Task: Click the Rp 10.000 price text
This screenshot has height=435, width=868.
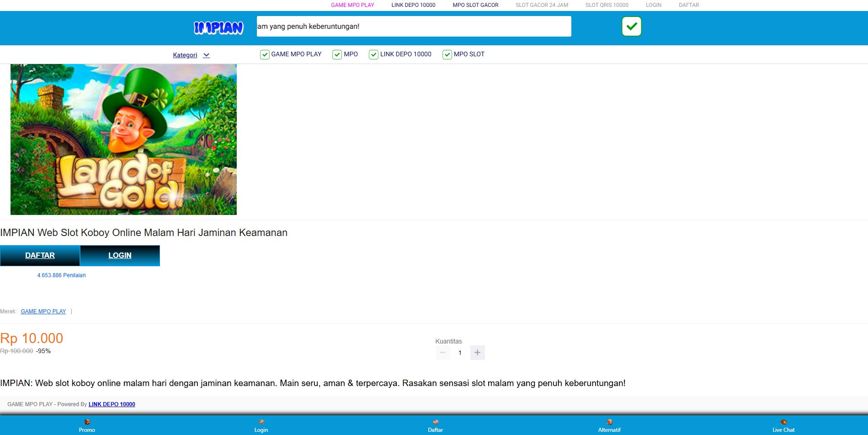Action: pyautogui.click(x=32, y=338)
